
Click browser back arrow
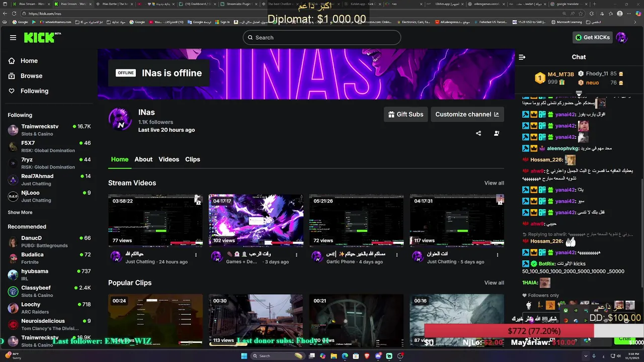pyautogui.click(x=5, y=14)
